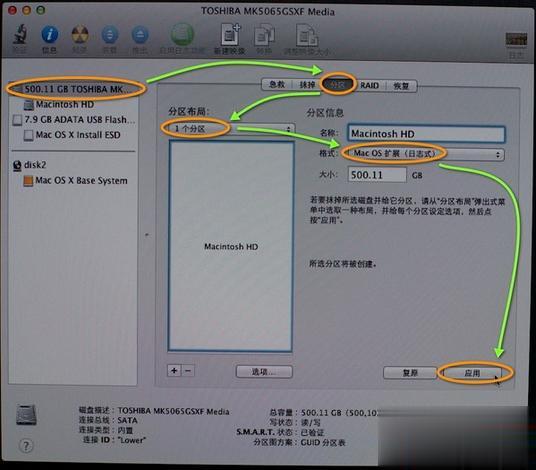Image resolution: width=536 pixels, height=470 pixels.
Task: Click the green Enable Journaling icon
Action: (182, 34)
